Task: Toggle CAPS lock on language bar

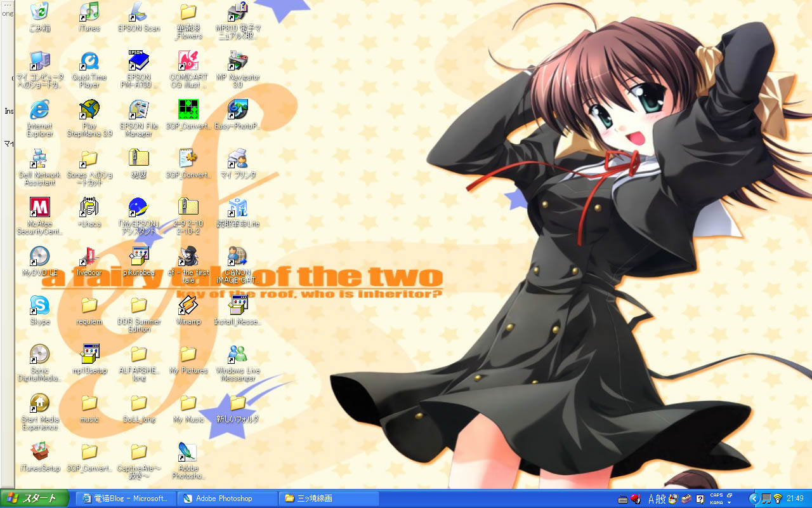Action: click(716, 495)
